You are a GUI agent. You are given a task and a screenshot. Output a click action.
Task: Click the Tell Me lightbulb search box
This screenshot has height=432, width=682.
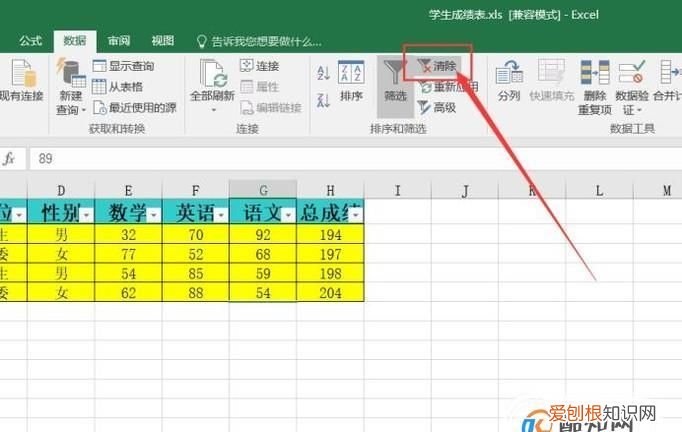coord(259,42)
